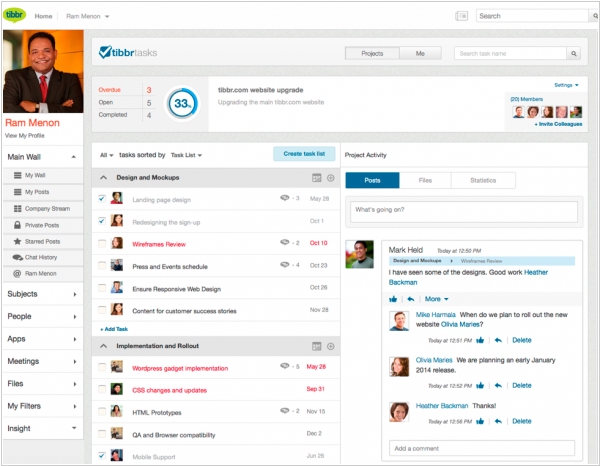Like Heather Backman's Thanks comment
Screen dimensions: 600x466
[480, 421]
